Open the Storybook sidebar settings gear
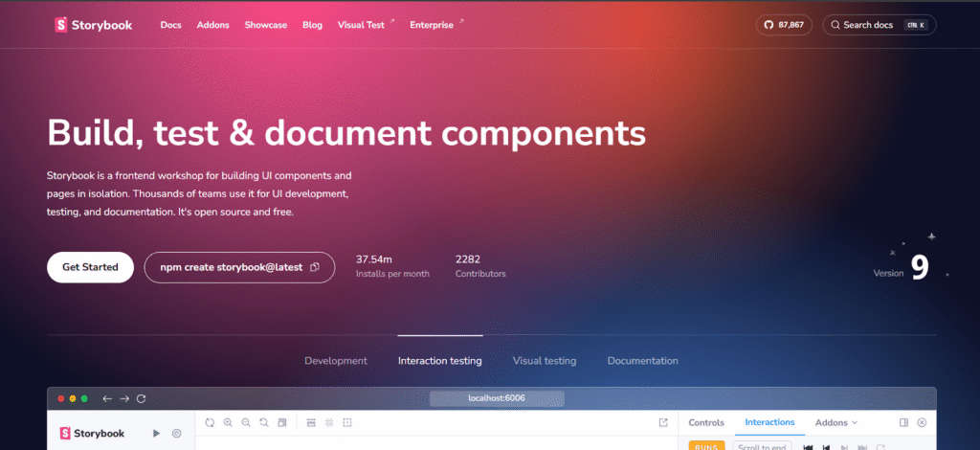The image size is (980, 450). (177, 434)
